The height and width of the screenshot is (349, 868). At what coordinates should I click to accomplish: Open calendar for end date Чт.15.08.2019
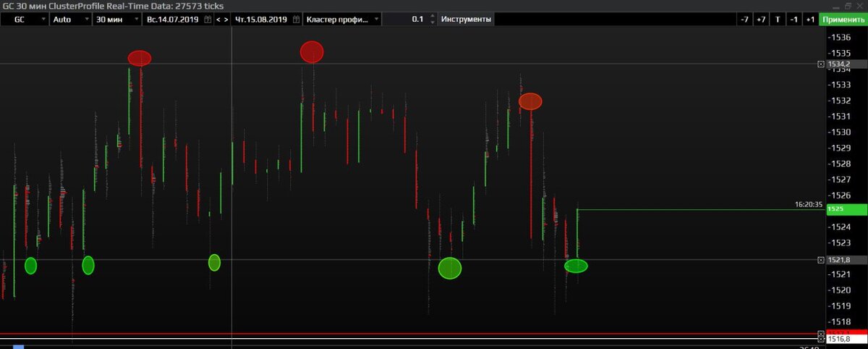click(296, 20)
